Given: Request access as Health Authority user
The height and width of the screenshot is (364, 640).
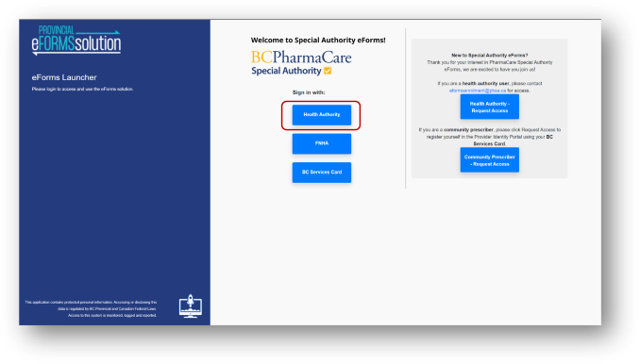Looking at the screenshot, I should (x=489, y=107).
